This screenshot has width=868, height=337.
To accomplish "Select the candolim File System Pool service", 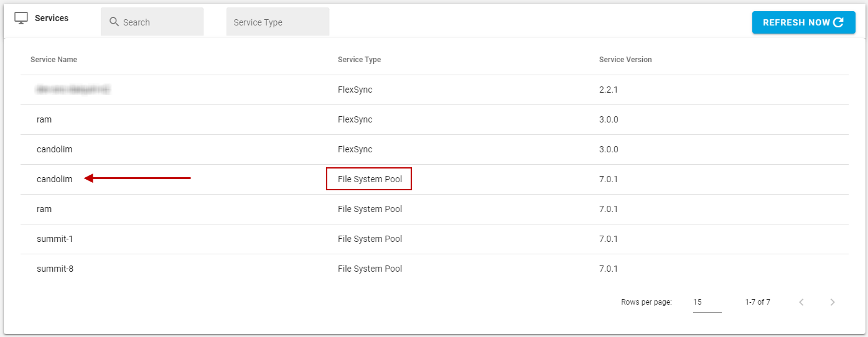I will coord(55,179).
